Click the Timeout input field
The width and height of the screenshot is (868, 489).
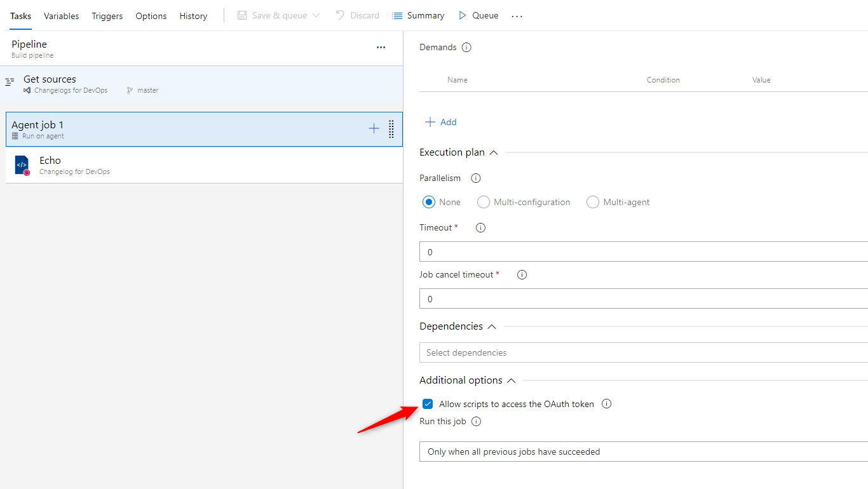643,252
